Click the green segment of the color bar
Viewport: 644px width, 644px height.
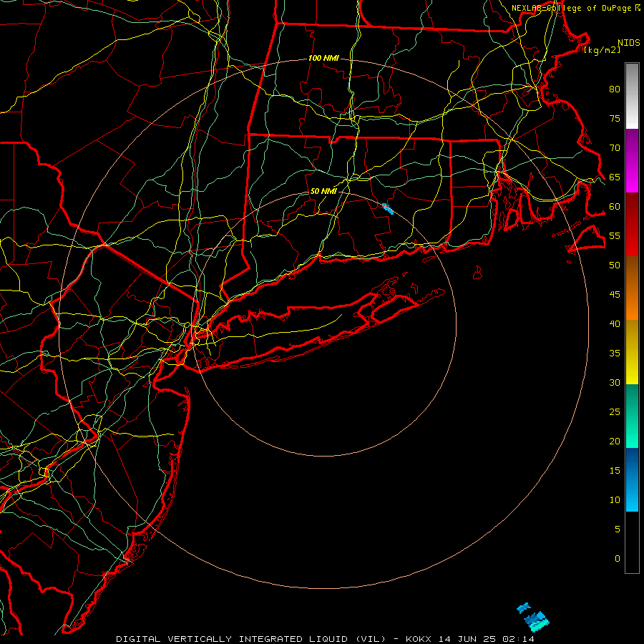tap(632, 416)
